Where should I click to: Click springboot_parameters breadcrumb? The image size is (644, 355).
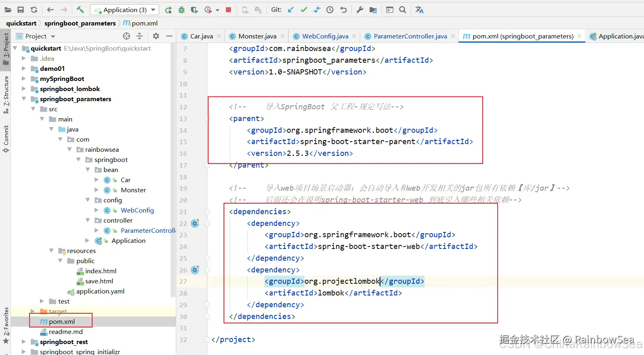(x=80, y=23)
